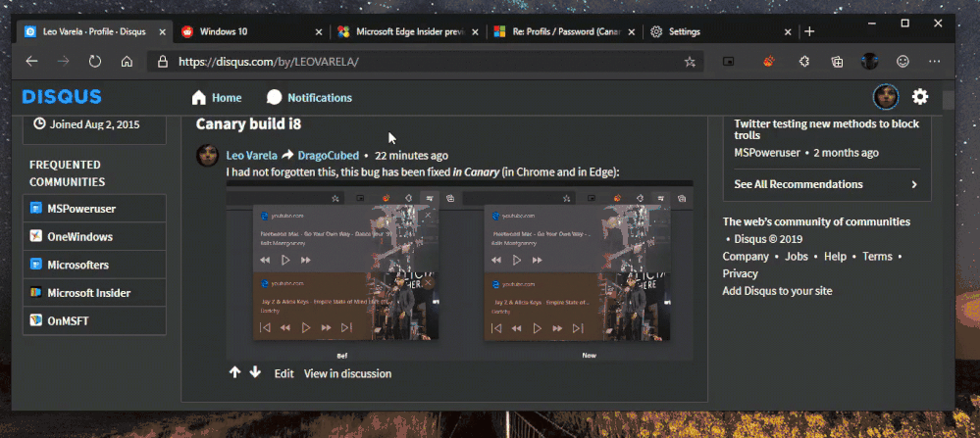Click the 22 minutes ago timestamp
The image size is (980, 438).
411,156
